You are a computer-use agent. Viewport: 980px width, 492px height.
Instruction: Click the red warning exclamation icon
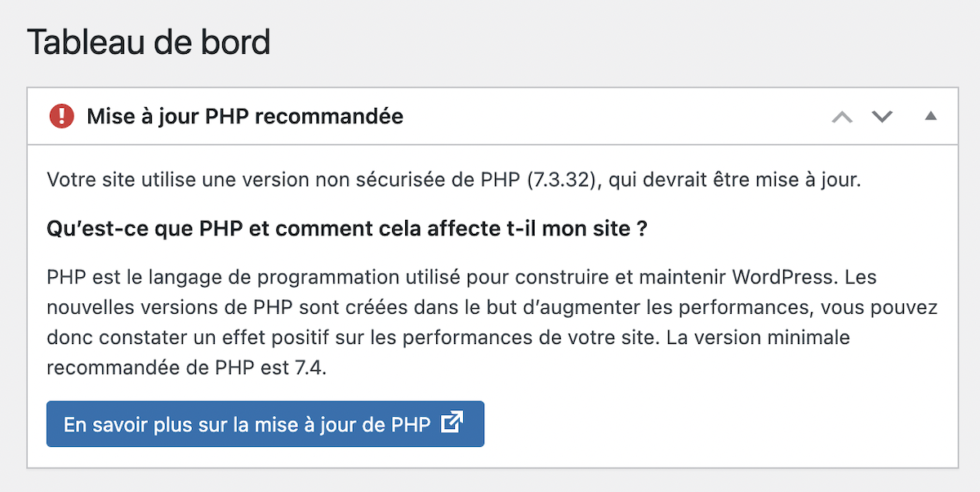pyautogui.click(x=61, y=116)
